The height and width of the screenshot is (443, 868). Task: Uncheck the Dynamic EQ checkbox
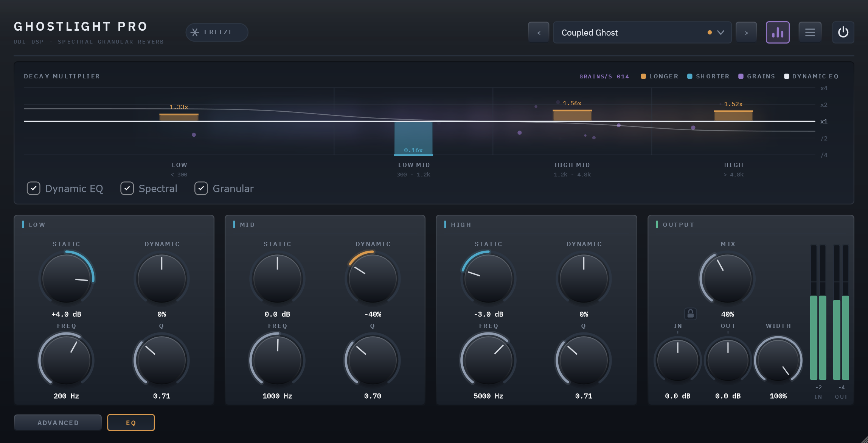(x=34, y=188)
